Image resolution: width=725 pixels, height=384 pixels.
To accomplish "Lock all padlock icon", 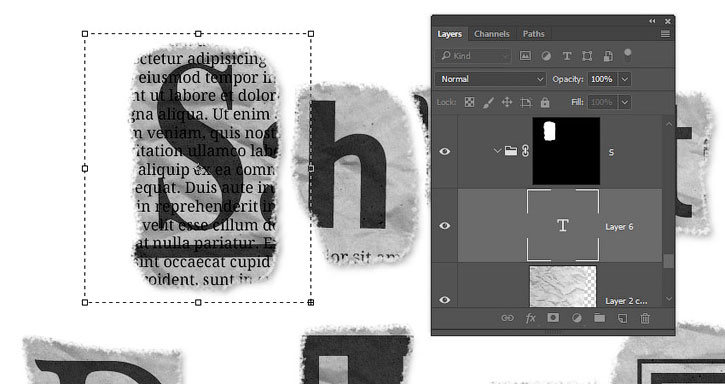I will click(545, 102).
